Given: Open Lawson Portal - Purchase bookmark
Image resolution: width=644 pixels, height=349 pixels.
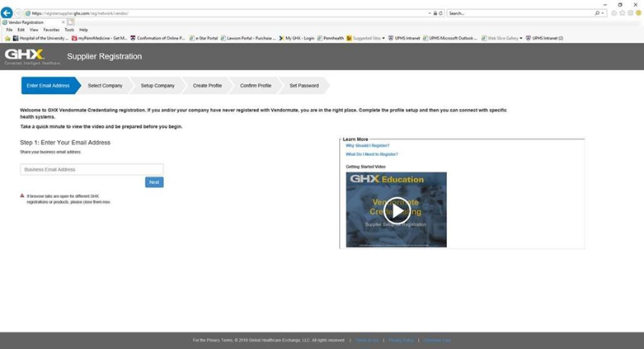Looking at the screenshot, I should pyautogui.click(x=248, y=38).
